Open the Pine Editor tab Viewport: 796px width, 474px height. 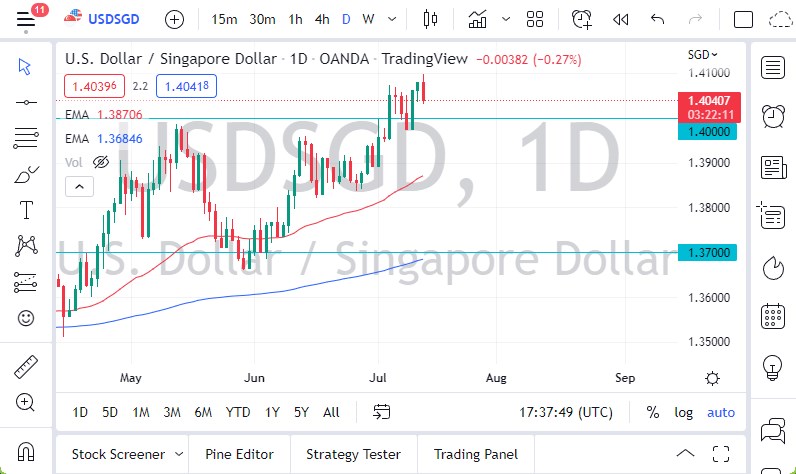pyautogui.click(x=239, y=454)
